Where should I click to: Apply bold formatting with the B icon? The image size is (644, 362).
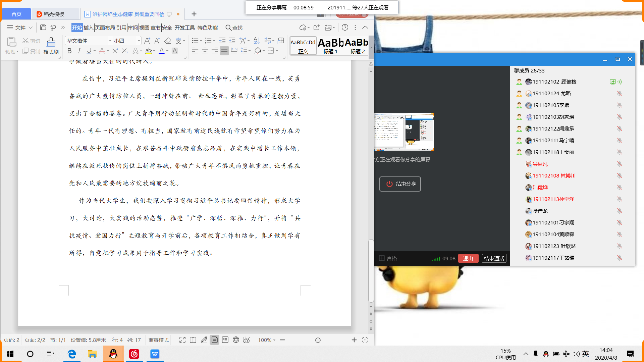(69, 51)
